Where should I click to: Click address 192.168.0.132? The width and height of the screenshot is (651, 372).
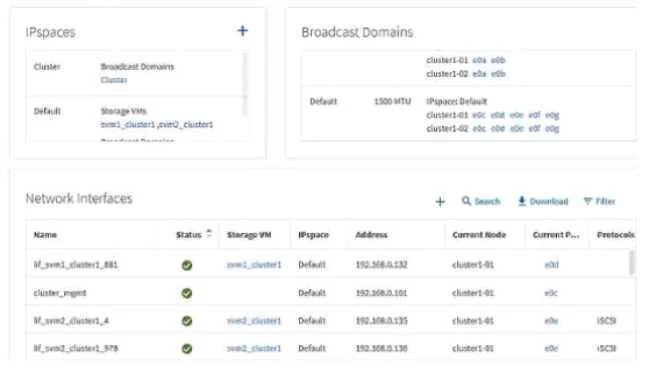click(x=382, y=265)
